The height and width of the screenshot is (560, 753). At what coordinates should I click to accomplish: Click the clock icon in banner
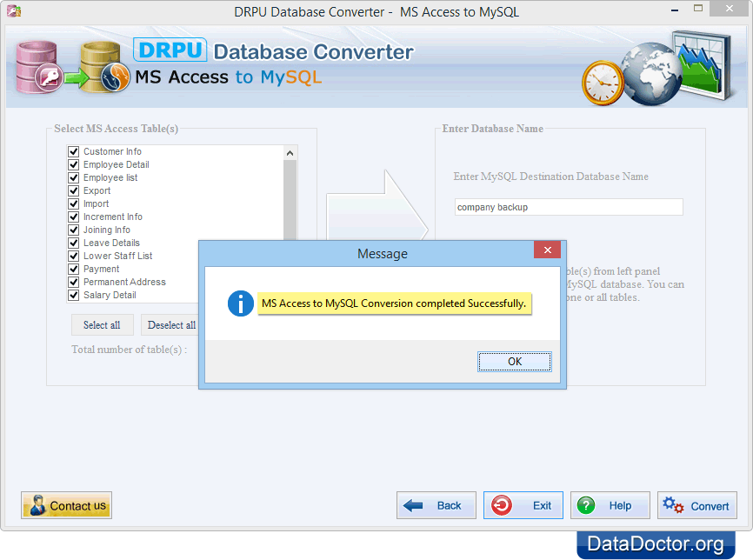pyautogui.click(x=603, y=83)
